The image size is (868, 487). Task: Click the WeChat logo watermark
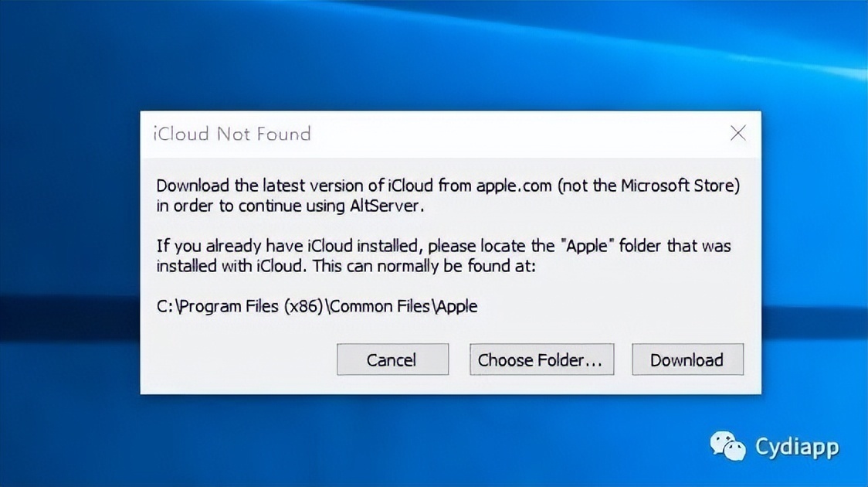(727, 446)
